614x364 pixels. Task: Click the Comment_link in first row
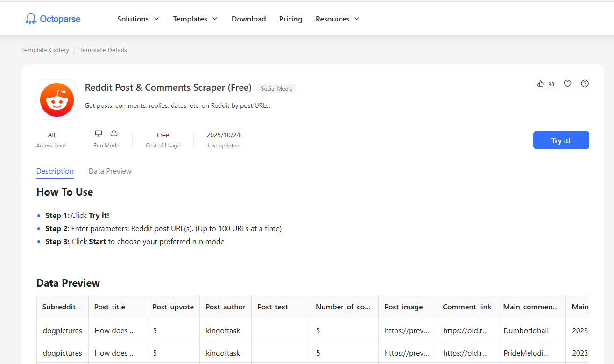pos(466,330)
